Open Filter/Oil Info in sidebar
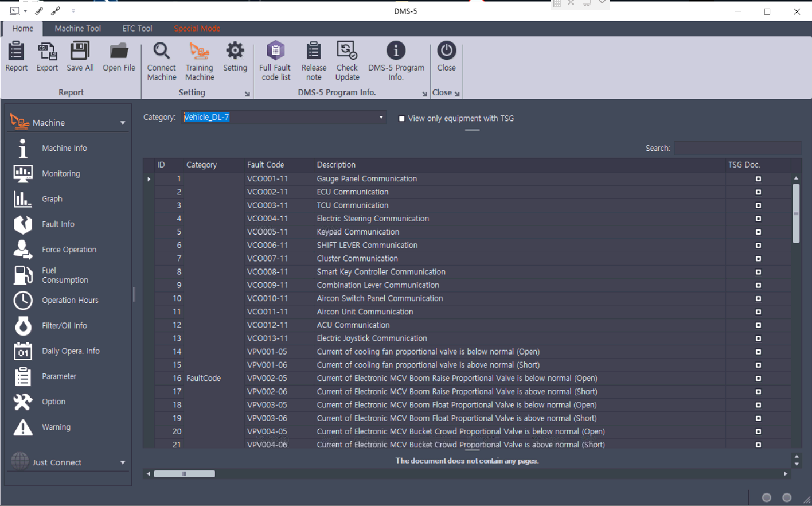The width and height of the screenshot is (812, 506). coord(64,325)
